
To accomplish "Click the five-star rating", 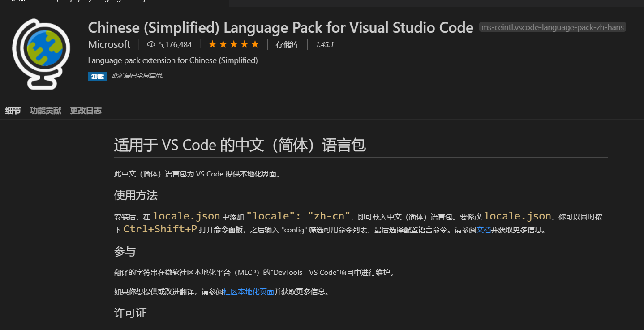I will (x=234, y=44).
